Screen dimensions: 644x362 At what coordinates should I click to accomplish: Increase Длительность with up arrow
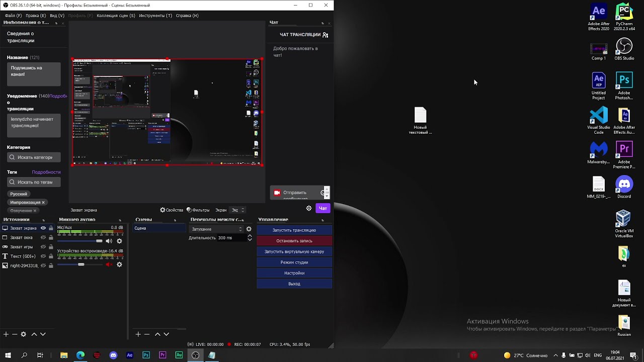(x=250, y=236)
